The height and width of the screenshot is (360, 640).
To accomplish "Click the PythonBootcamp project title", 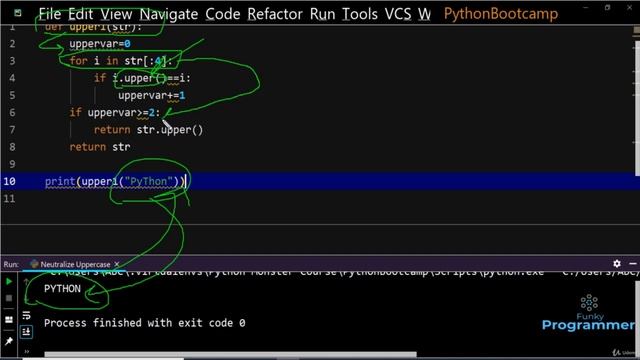I will pyautogui.click(x=501, y=14).
